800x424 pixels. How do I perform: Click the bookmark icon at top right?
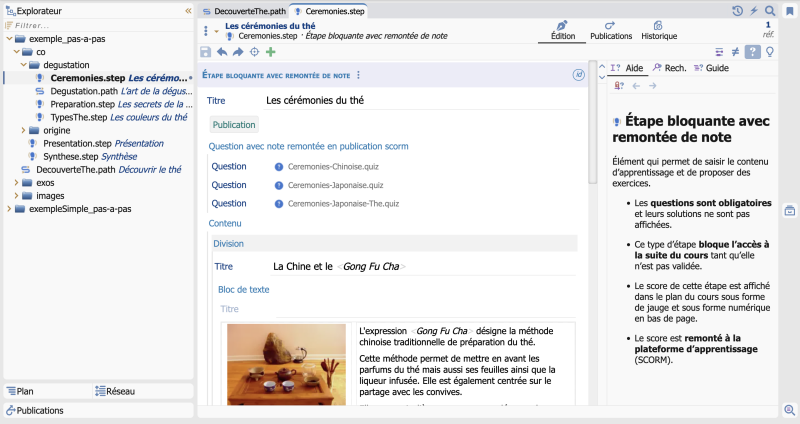pos(790,11)
